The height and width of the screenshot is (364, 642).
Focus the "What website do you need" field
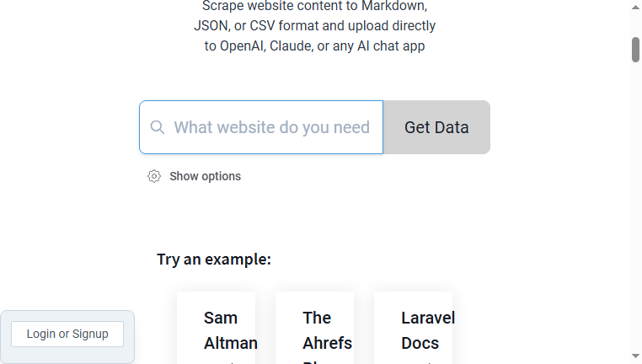pos(261,127)
